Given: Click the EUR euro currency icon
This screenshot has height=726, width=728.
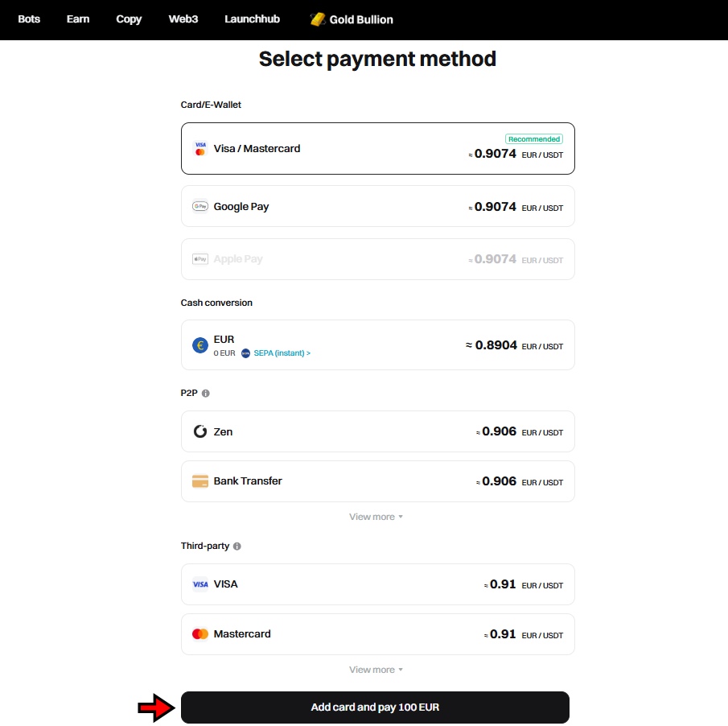Looking at the screenshot, I should pos(199,344).
